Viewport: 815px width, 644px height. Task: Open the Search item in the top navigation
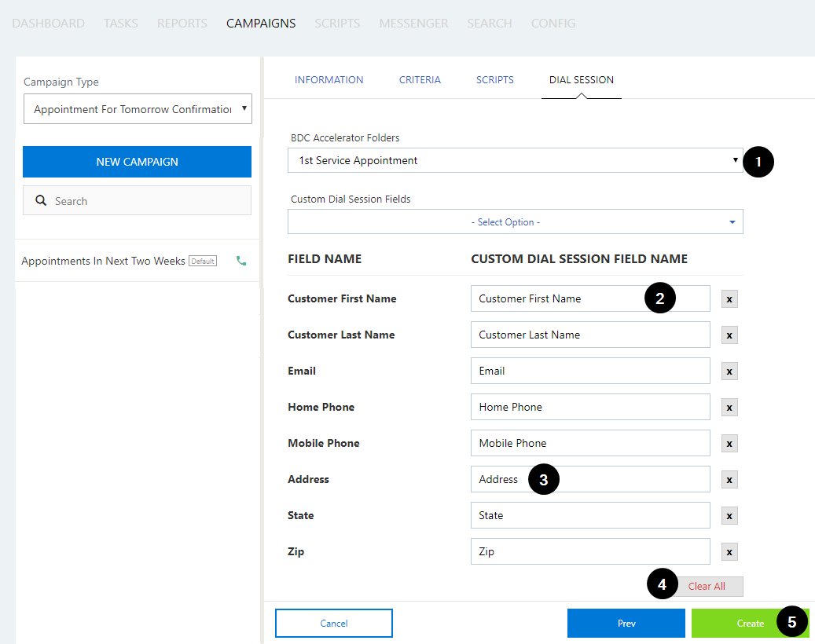pos(489,24)
